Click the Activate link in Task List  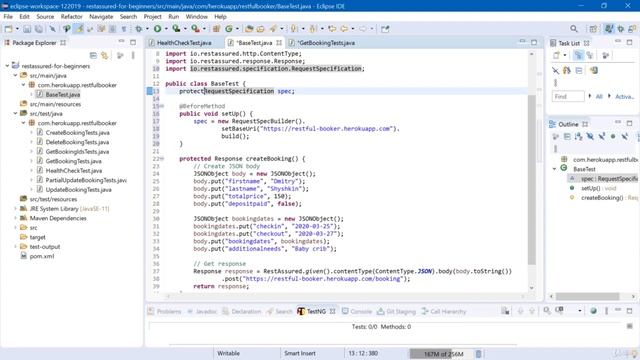tap(624, 97)
